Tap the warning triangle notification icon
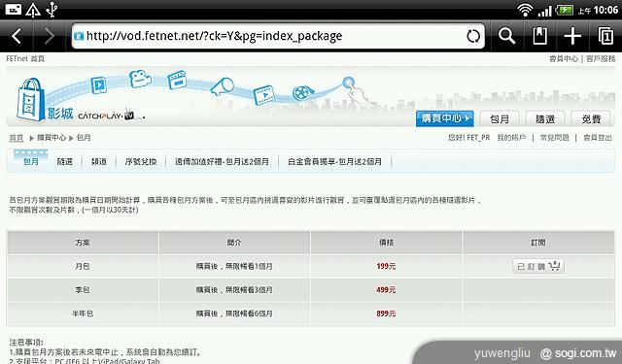Image resolution: width=622 pixels, height=364 pixels. (x=33, y=10)
